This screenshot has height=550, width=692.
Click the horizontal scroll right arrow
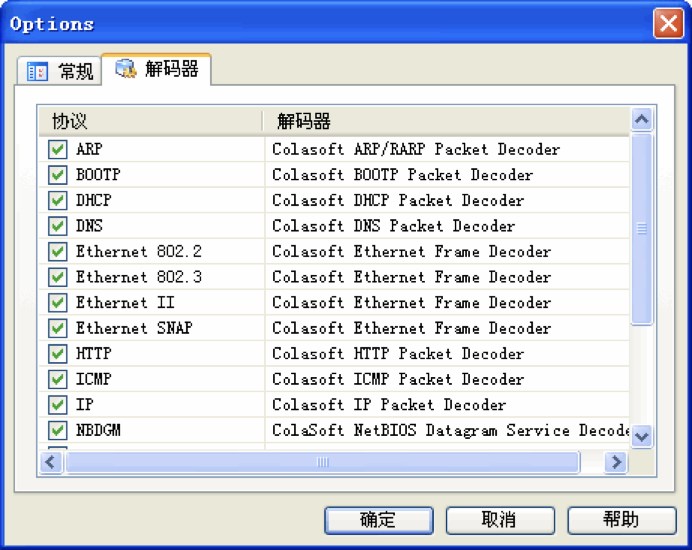click(x=616, y=462)
